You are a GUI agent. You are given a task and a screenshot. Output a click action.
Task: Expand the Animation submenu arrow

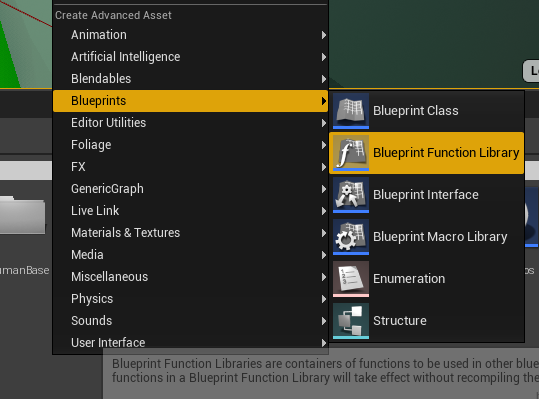[323, 35]
